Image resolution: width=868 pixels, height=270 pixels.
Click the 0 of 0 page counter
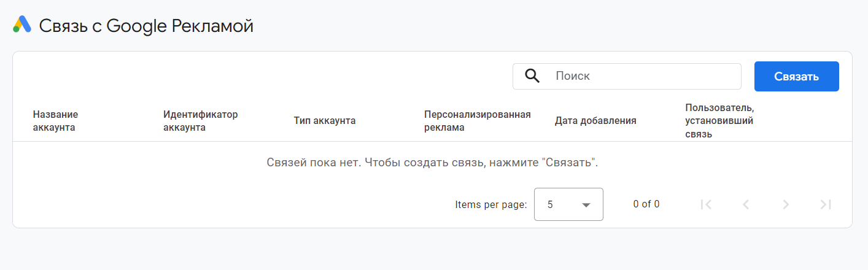pyautogui.click(x=646, y=204)
